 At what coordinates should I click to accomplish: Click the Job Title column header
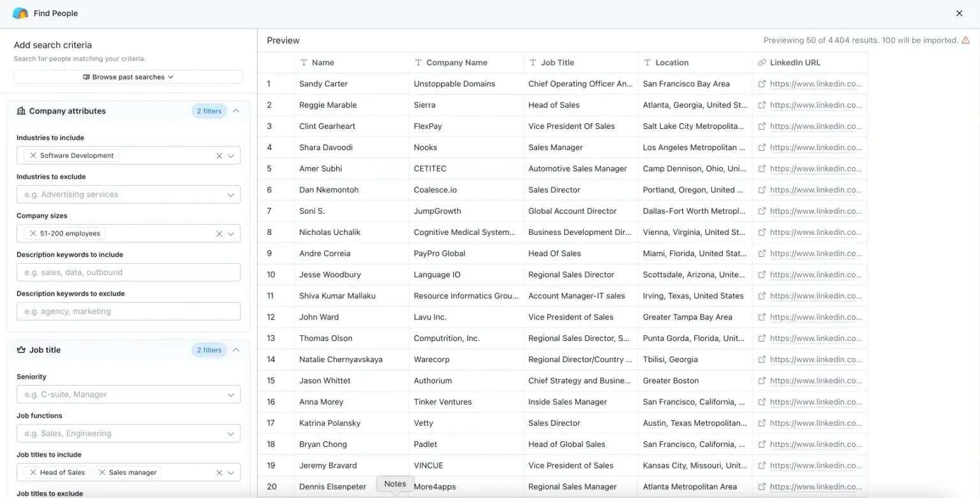click(x=581, y=63)
